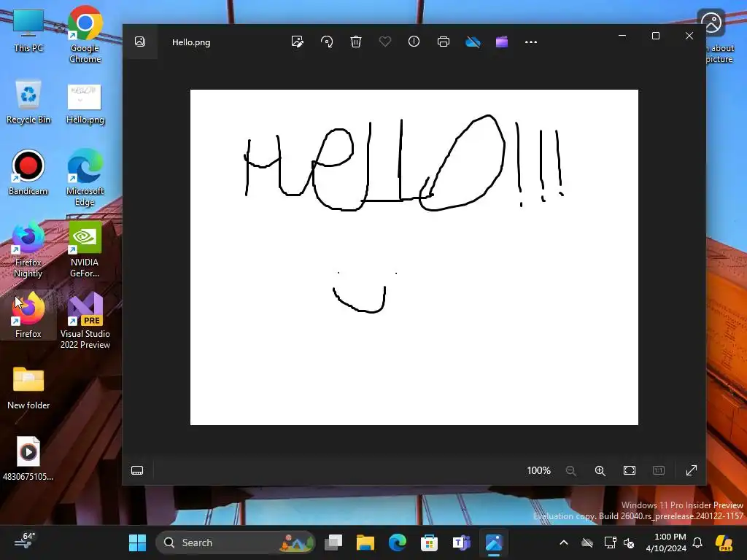The image size is (747, 560).
Task: Zoom in with the plus magnifier icon
Action: point(600,470)
